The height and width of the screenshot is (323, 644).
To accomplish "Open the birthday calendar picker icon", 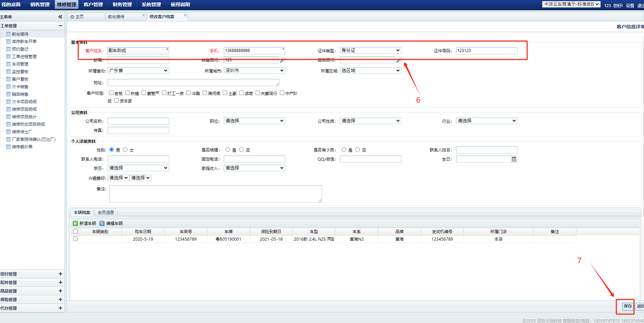I will click(x=514, y=159).
